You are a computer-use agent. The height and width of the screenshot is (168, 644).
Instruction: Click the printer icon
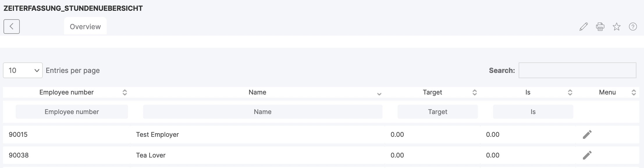pos(600,27)
